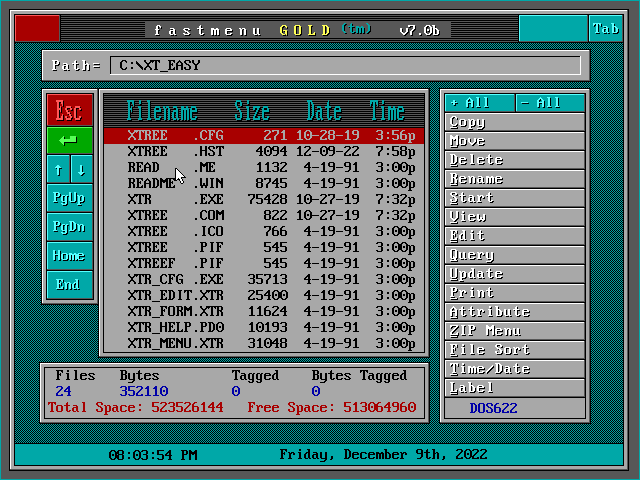Choose Update from the command menu
Image resolution: width=640 pixels, height=480 pixels.
coord(515,274)
